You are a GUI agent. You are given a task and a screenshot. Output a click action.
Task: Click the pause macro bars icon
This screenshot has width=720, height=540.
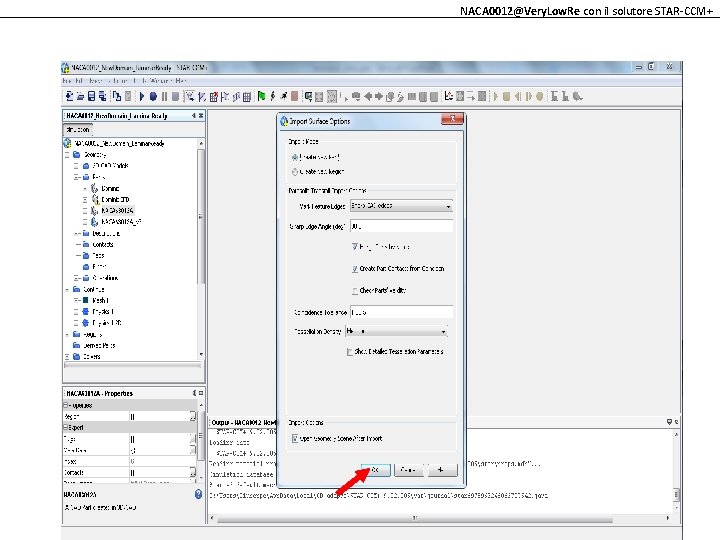tap(164, 96)
